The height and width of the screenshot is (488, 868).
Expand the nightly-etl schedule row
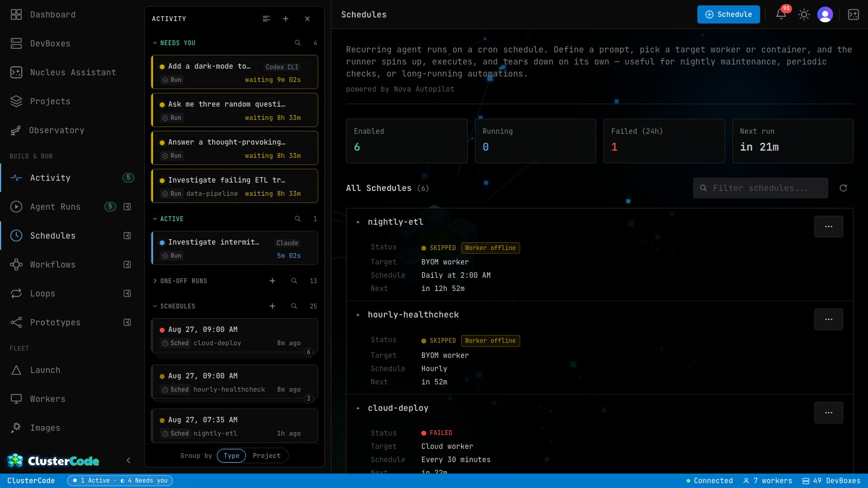(x=358, y=222)
